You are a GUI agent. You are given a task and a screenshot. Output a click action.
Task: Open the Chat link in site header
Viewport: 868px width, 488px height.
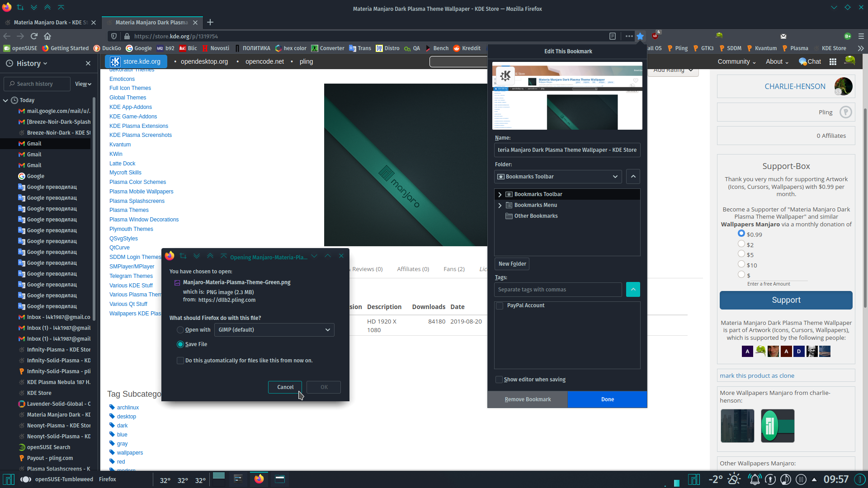810,61
